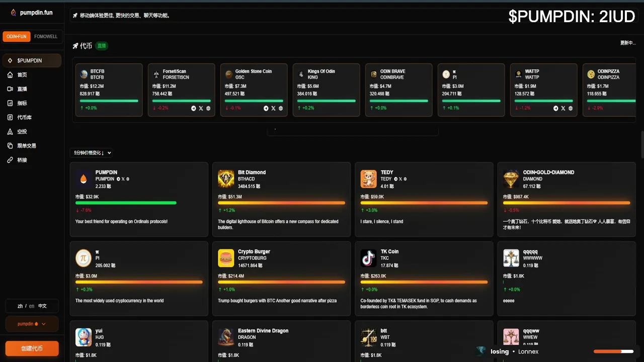Switch to FOMOWELL platform toggle
Viewport: 644px width, 362px height.
[46, 37]
